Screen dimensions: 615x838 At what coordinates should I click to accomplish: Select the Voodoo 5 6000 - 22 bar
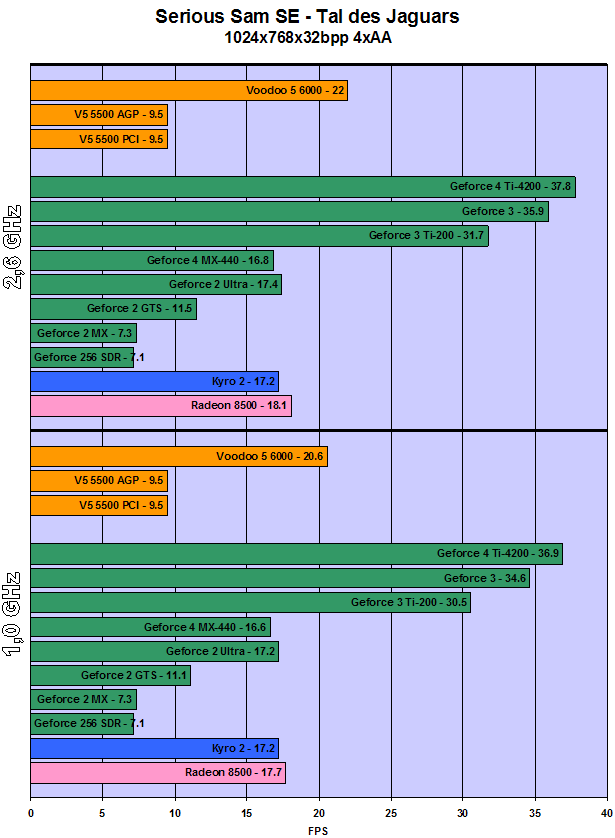(x=189, y=91)
